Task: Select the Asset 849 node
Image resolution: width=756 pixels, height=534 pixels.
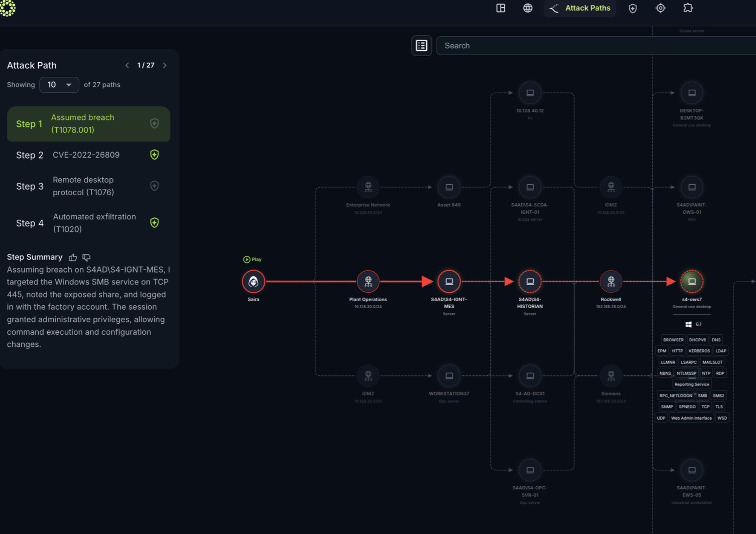Action: [449, 187]
